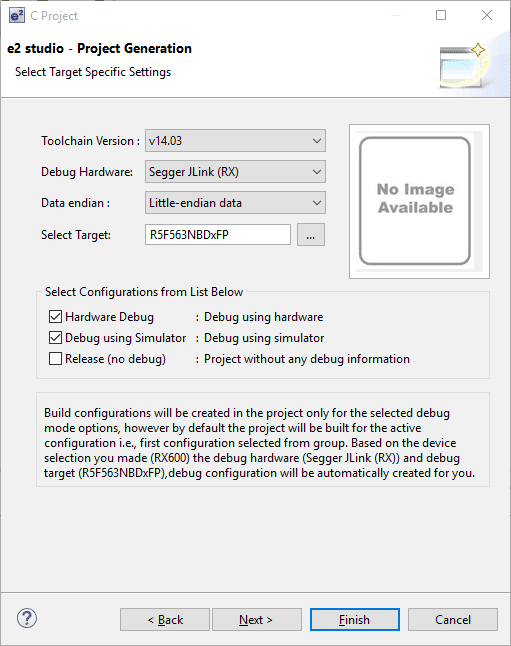Cancel the project generation wizard
The image size is (511, 646).
click(x=453, y=620)
